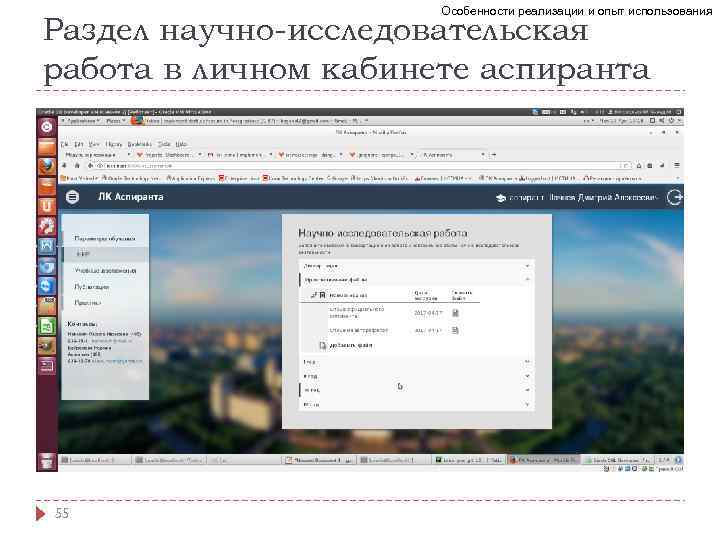Open the Bookmarks menu in Firefox
Viewport: 720px width, 540px height.
(140, 144)
